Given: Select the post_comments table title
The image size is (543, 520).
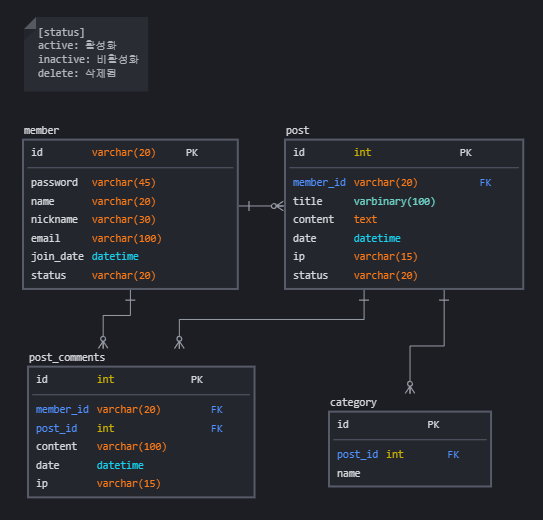Looking at the screenshot, I should coord(67,357).
